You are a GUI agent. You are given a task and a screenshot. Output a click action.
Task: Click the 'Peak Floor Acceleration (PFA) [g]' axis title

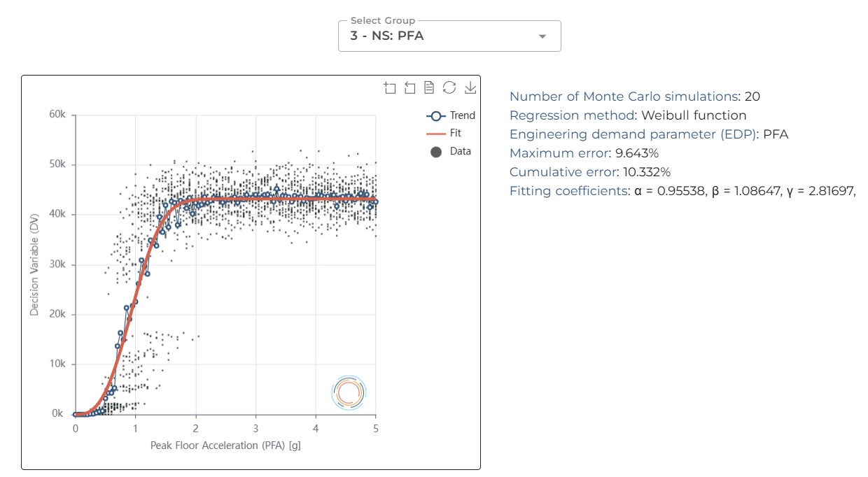point(225,446)
